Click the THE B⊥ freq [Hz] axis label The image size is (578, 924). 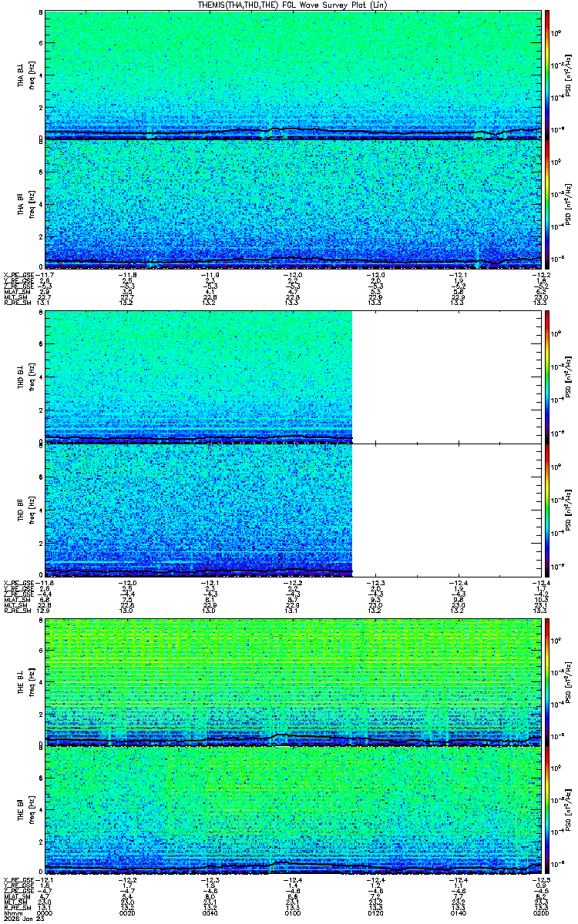32,681
